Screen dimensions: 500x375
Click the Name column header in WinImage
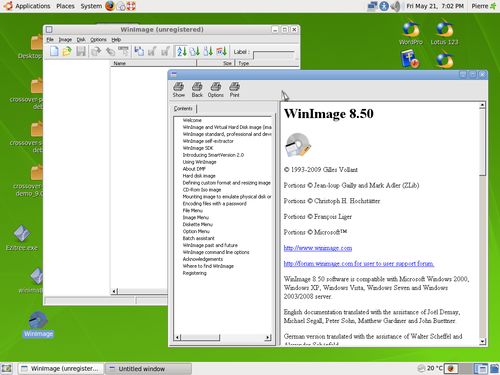click(153, 63)
